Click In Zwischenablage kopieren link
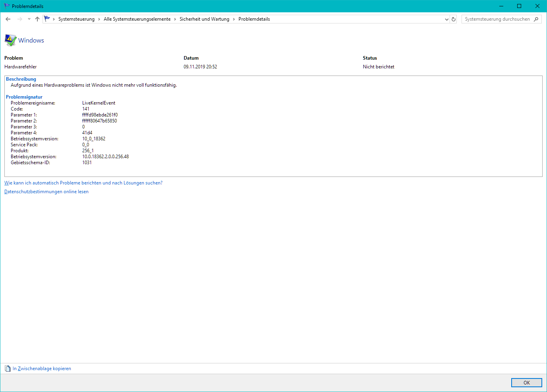Screen dimensions: 547x392 coord(42,369)
